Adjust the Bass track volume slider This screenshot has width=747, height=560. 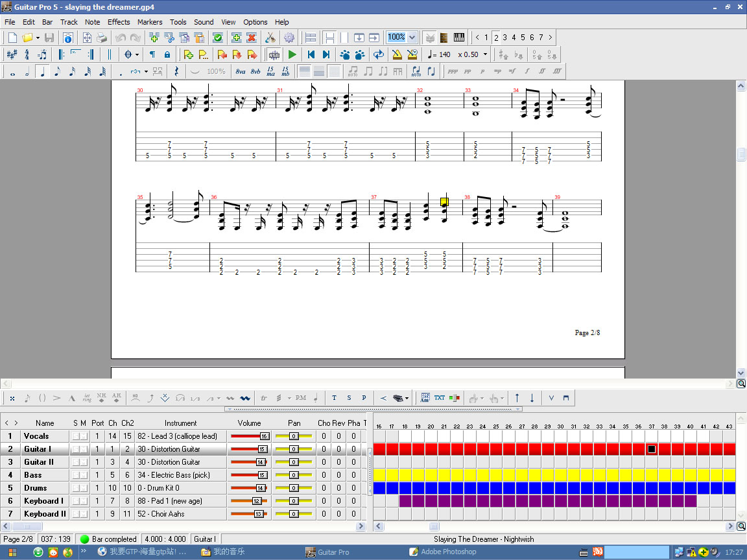pyautogui.click(x=262, y=475)
